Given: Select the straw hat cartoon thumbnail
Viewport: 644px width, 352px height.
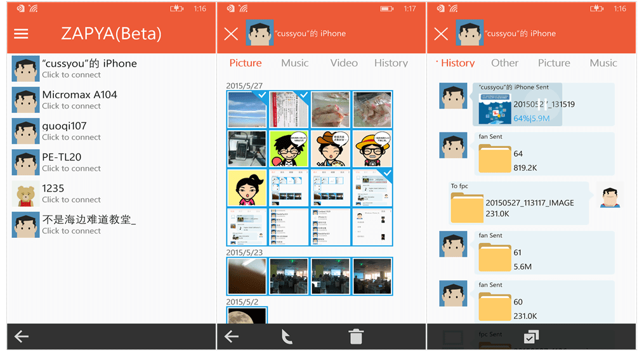Looking at the screenshot, I should tap(372, 148).
